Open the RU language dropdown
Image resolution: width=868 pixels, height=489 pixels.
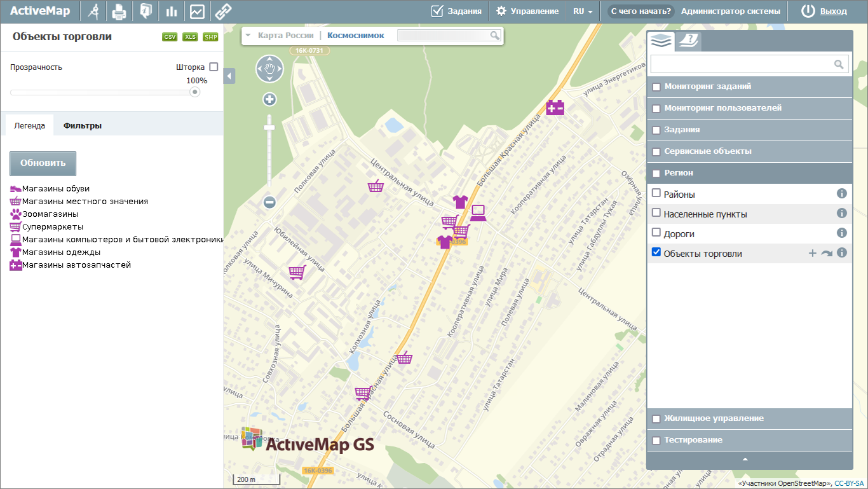583,11
